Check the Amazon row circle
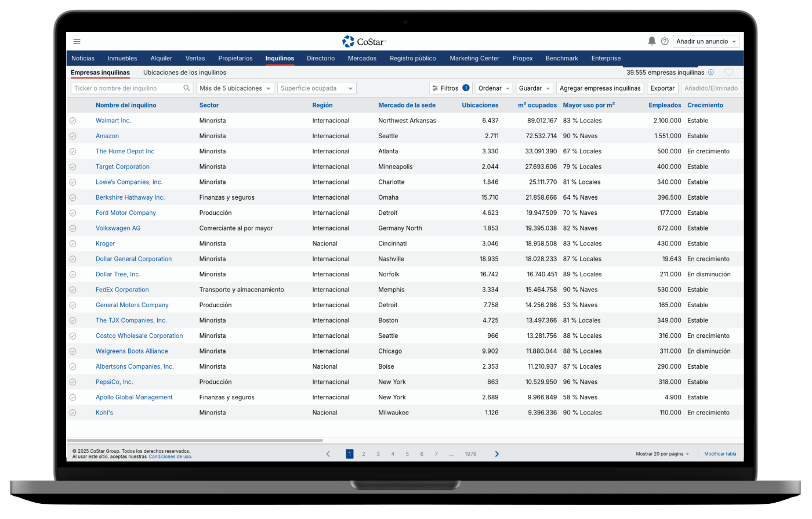This screenshot has height=519, width=812. 73,136
